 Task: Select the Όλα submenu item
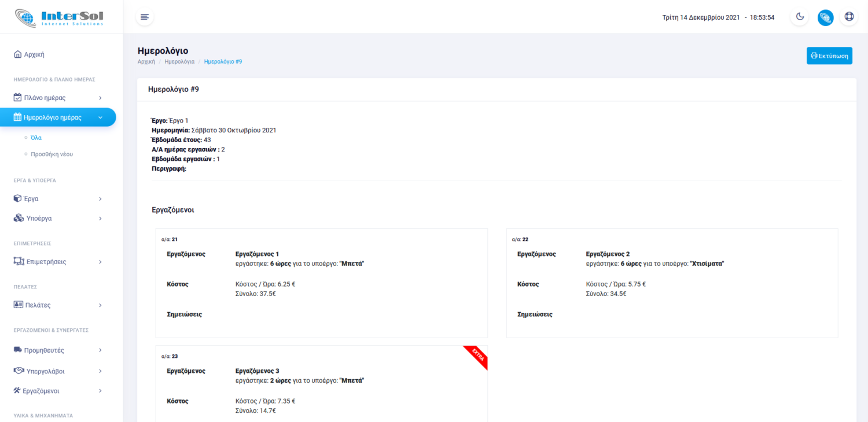36,138
